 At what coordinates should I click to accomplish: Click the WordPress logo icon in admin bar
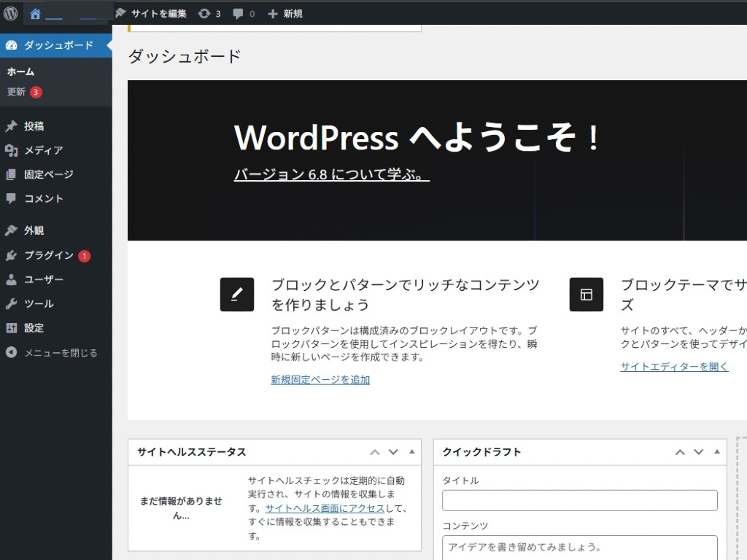pyautogui.click(x=10, y=13)
